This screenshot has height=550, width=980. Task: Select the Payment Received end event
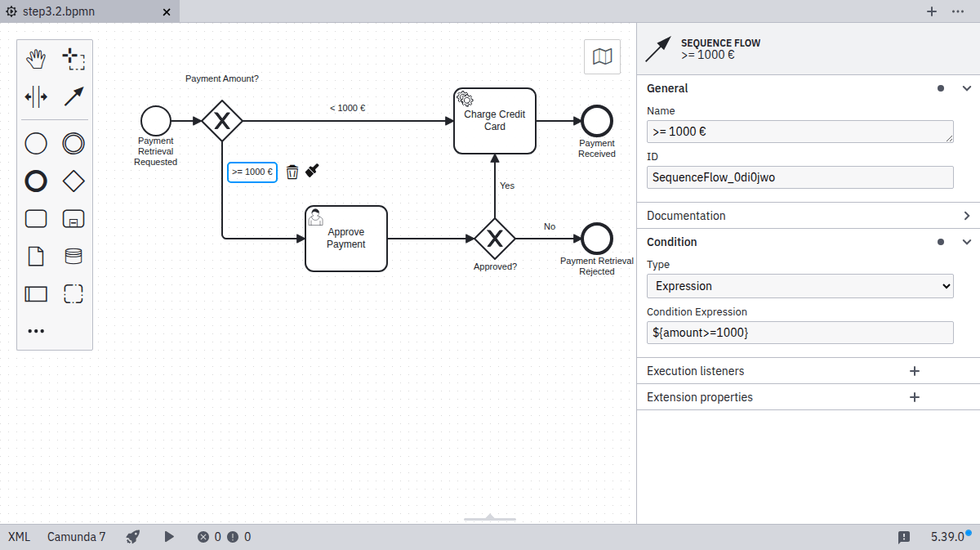tap(597, 121)
